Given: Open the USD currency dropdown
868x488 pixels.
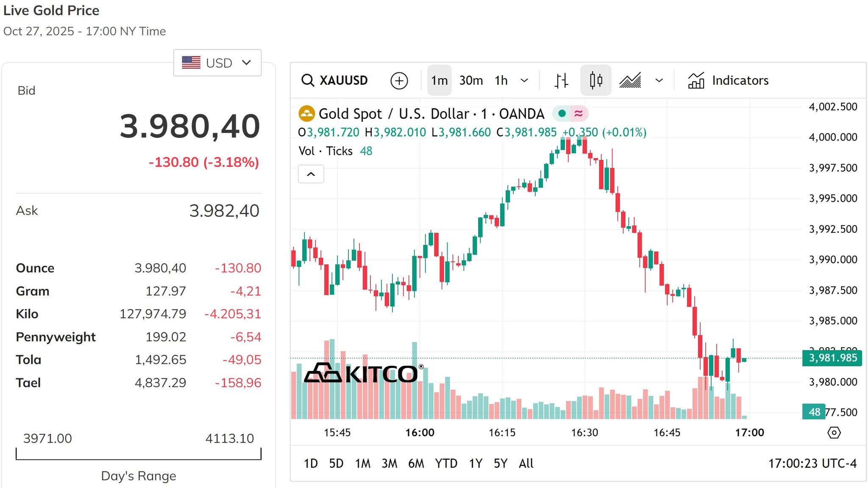Looking at the screenshot, I should (x=217, y=63).
